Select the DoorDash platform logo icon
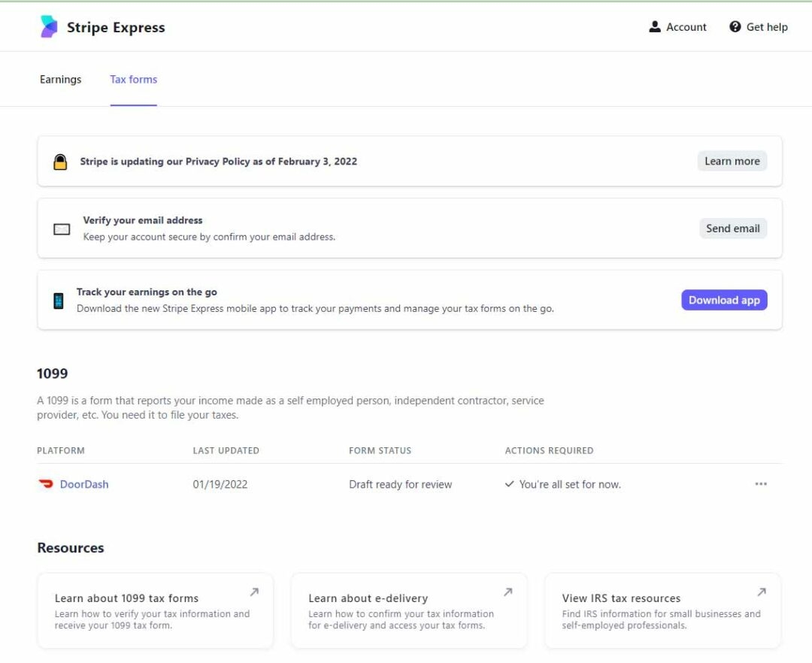Image resolution: width=812 pixels, height=663 pixels. pos(45,484)
